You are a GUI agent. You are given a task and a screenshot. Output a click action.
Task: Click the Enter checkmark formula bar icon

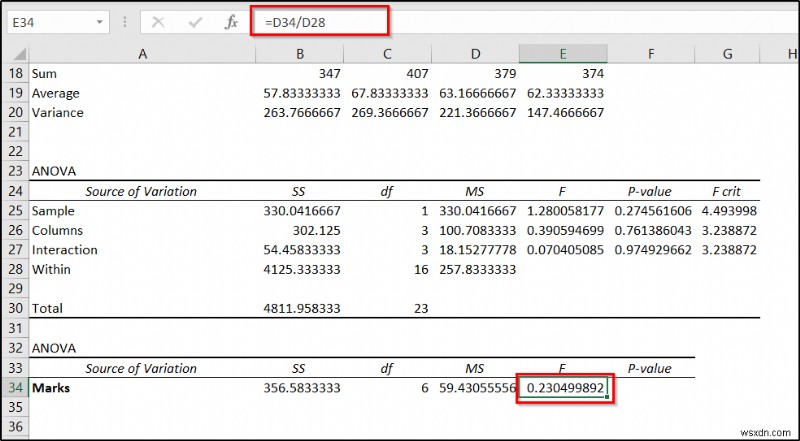click(195, 22)
